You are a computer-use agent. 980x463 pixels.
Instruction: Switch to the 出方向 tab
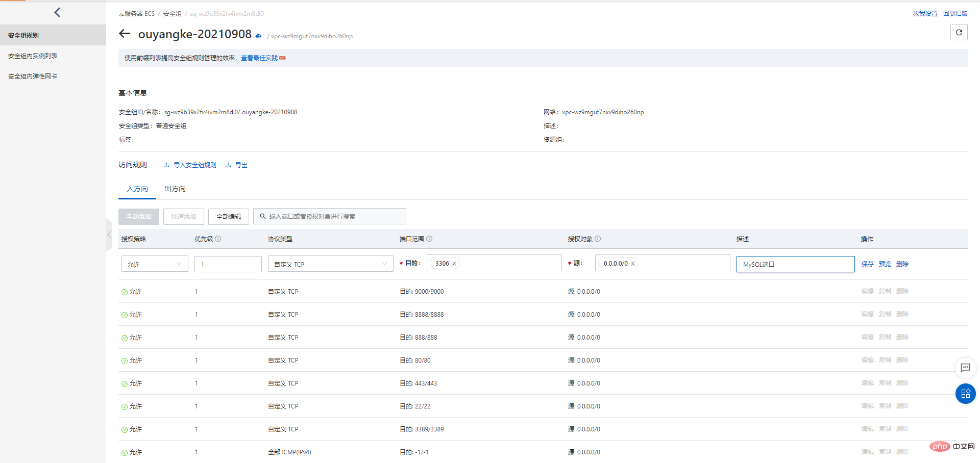[175, 189]
